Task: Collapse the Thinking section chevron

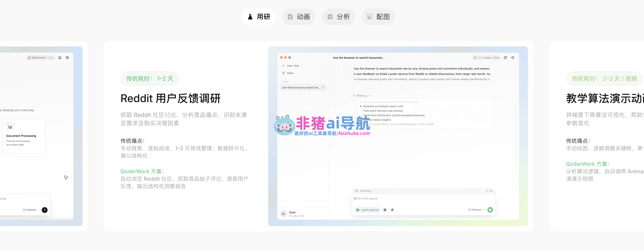Action: click(369, 96)
